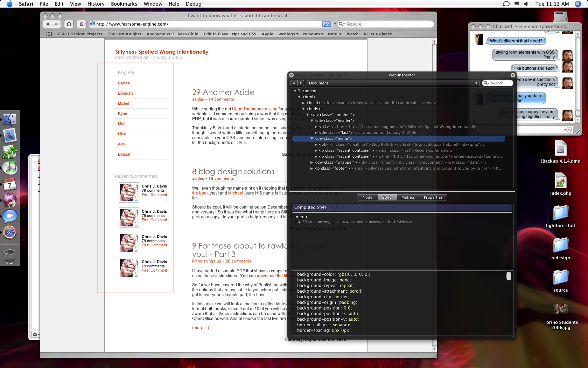
Task: Open iCal calendar icon in Dock
Action: pyautogui.click(x=10, y=184)
